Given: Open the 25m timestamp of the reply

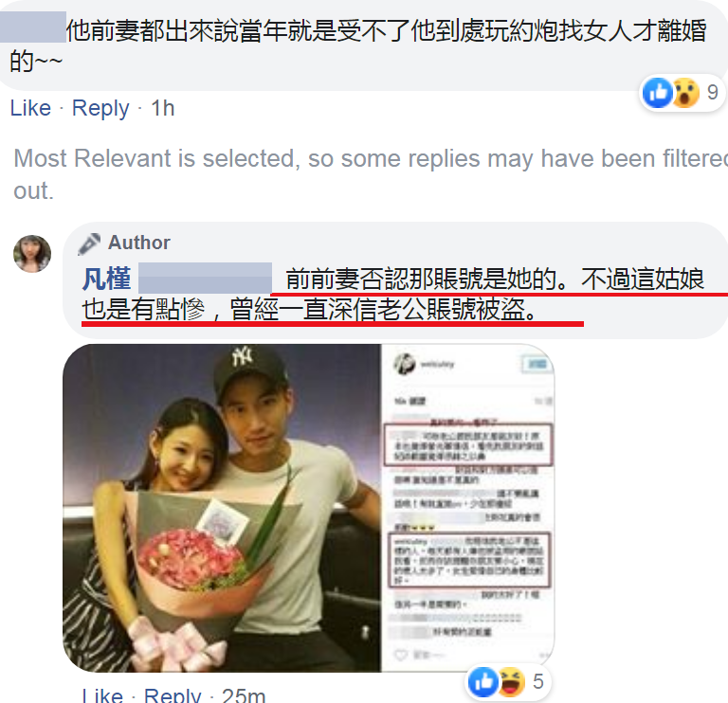Looking at the screenshot, I should [x=244, y=695].
